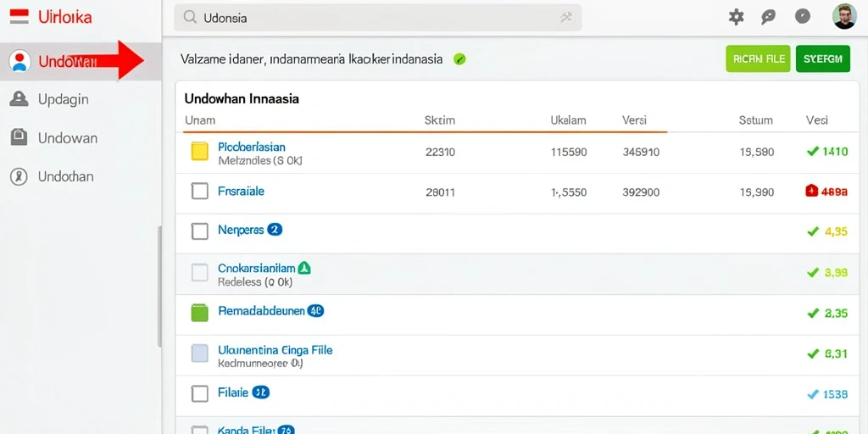
Task: Click red alert status icon 469a
Action: tap(811, 192)
